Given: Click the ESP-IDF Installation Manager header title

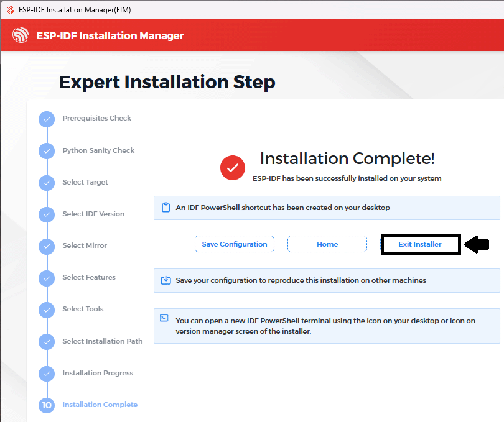Looking at the screenshot, I should [x=110, y=35].
